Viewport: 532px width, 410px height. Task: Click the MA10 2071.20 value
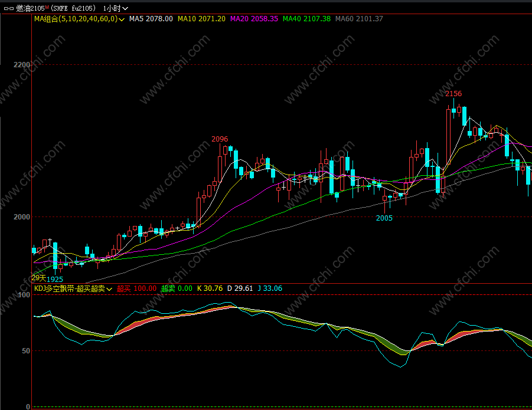coord(201,19)
